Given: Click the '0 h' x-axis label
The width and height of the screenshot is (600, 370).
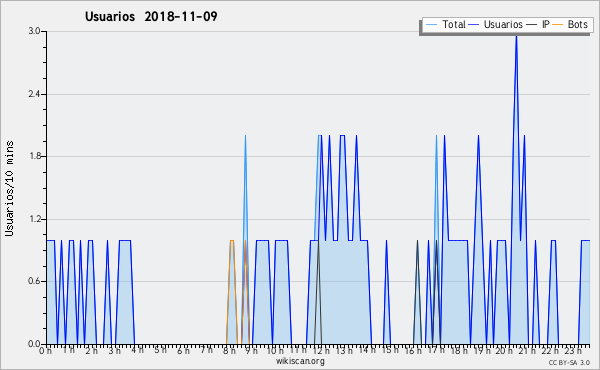Looking at the screenshot, I should point(46,351).
